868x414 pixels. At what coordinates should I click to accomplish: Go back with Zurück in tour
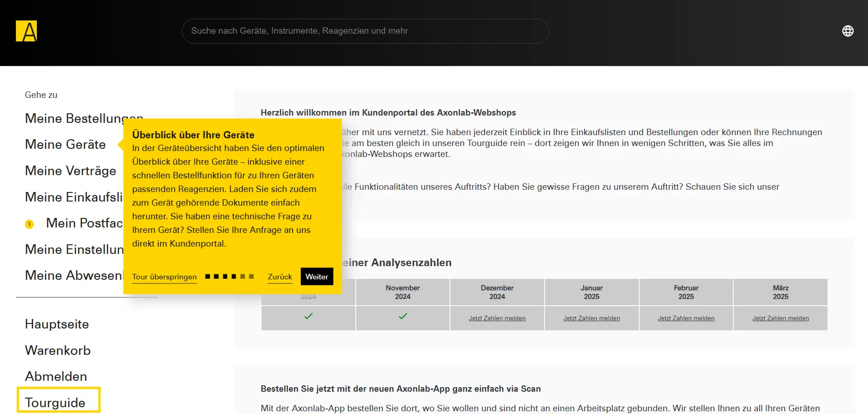tap(280, 277)
